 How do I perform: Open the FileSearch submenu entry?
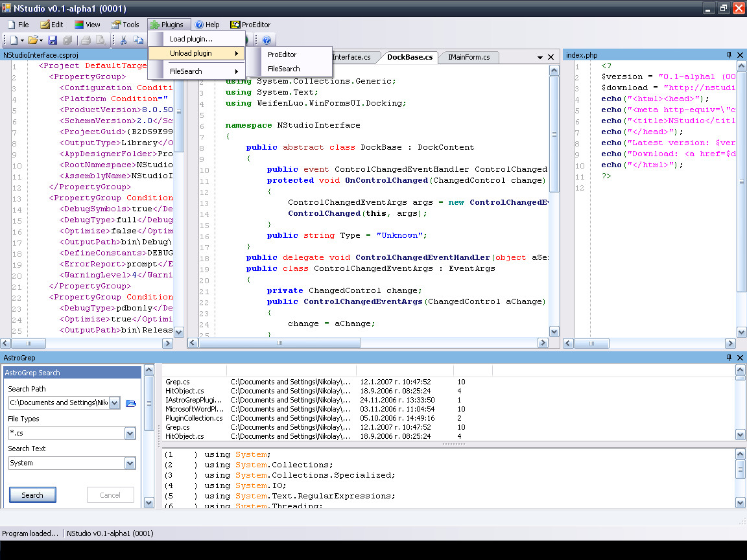click(x=196, y=71)
